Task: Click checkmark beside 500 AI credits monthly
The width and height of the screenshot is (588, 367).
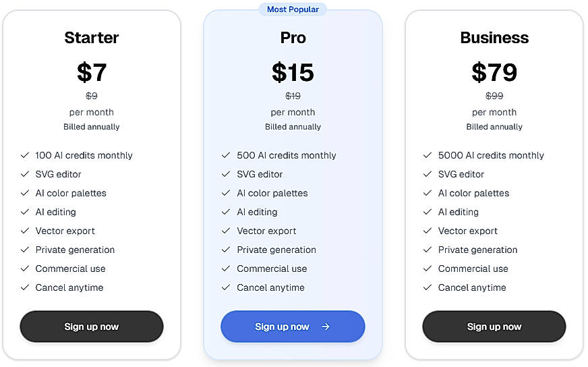Action: pos(226,155)
